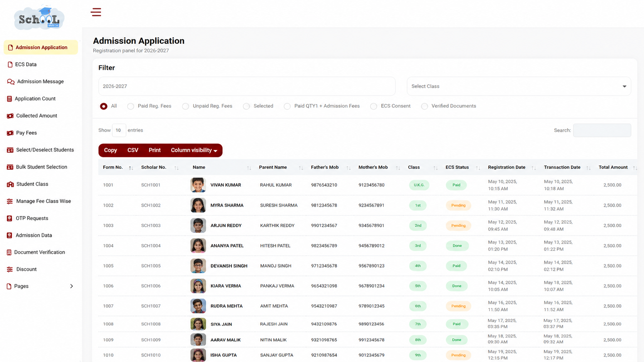
Task: Click the OTP Requests sidebar icon
Action: pos(10,219)
